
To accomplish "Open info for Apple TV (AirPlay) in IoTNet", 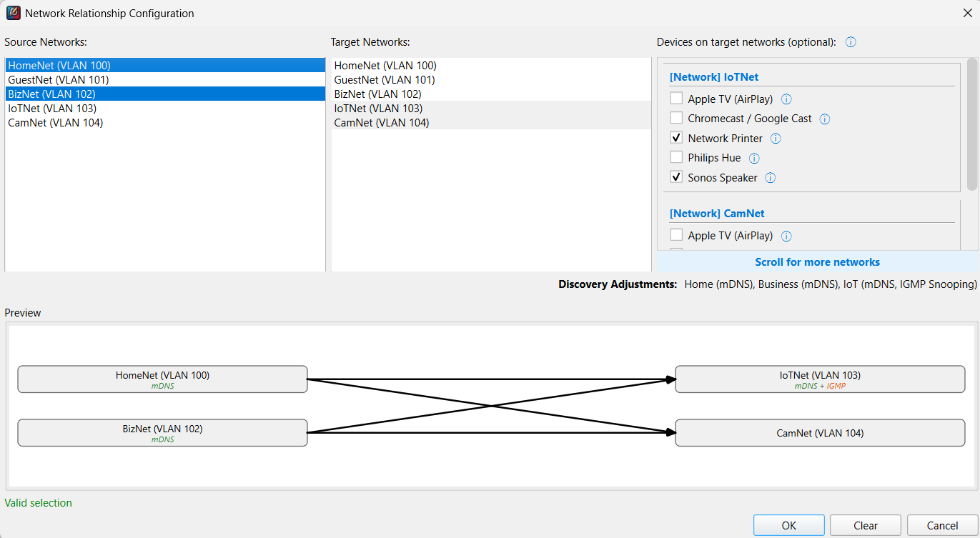I will coord(786,99).
